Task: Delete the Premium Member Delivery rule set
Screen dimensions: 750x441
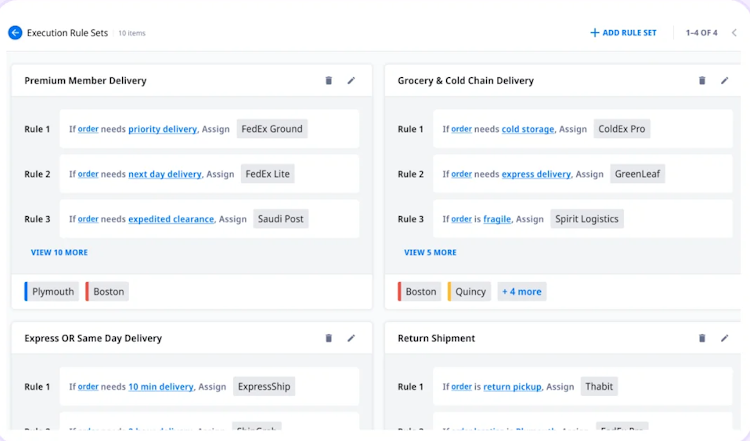Action: click(x=328, y=81)
